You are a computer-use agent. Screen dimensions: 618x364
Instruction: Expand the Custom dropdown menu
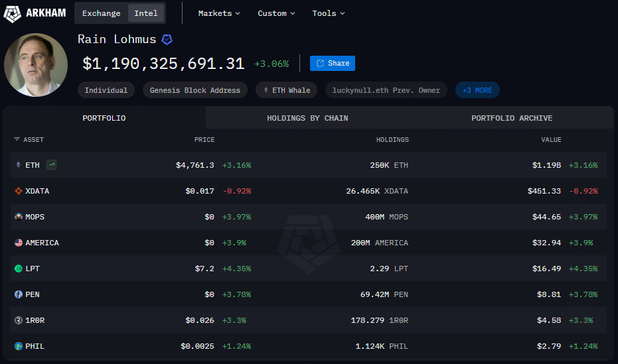coord(276,13)
